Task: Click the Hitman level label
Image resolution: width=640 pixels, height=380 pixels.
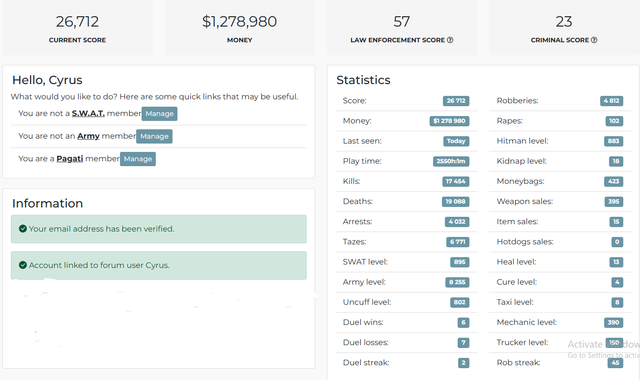Action: click(x=522, y=141)
